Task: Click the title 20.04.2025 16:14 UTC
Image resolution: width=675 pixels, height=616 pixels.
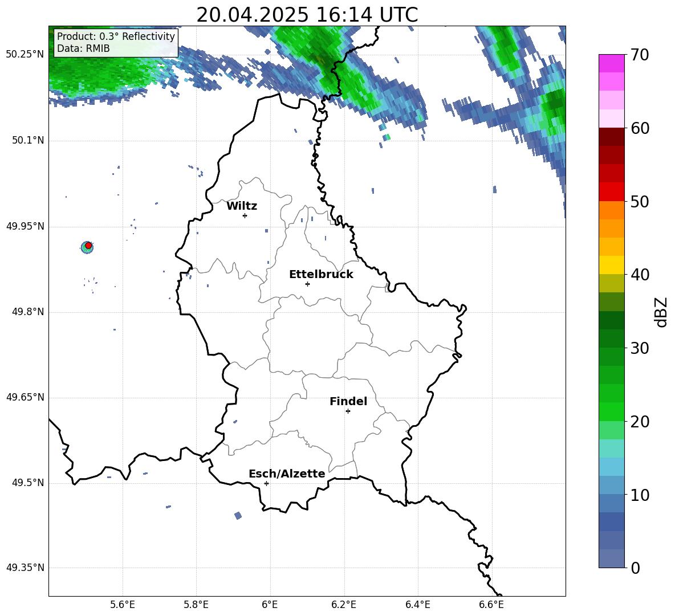Action: [x=307, y=15]
